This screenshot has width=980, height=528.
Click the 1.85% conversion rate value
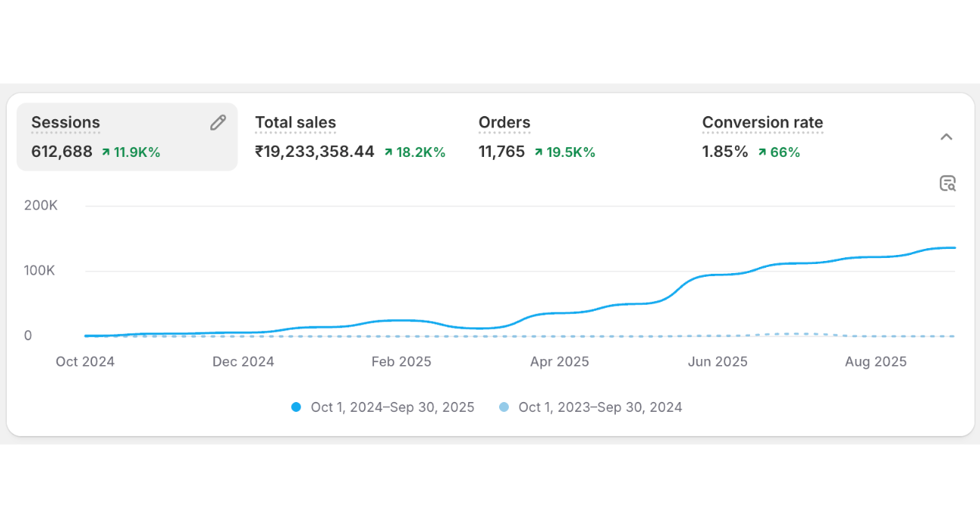coord(725,152)
